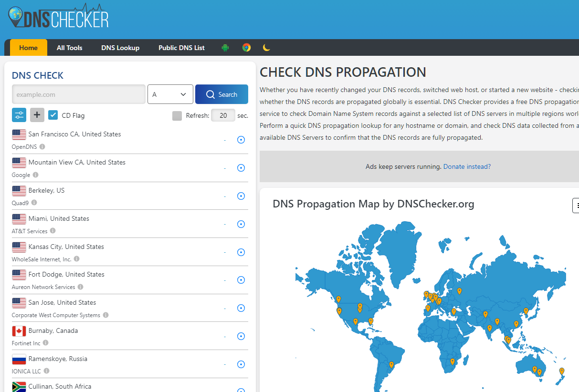This screenshot has height=392, width=579.
Task: Click locate icon for Ramenskoye, Russia row
Action: pyautogui.click(x=241, y=364)
